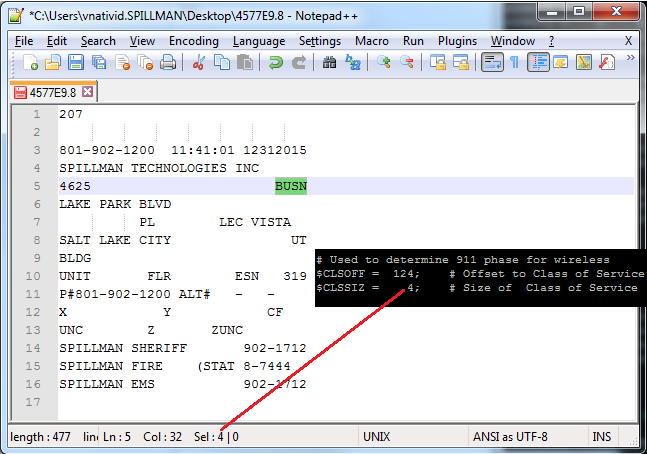Screen dimensions: 647x454
Task: Close the 4577E9.8 tab with red X
Action: pyautogui.click(x=87, y=91)
